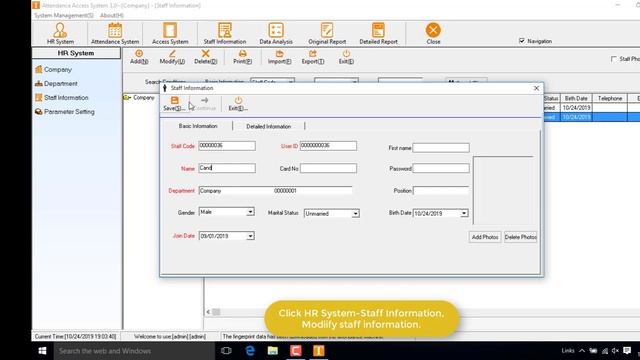
Task: Open the About(H) menu
Action: [112, 16]
